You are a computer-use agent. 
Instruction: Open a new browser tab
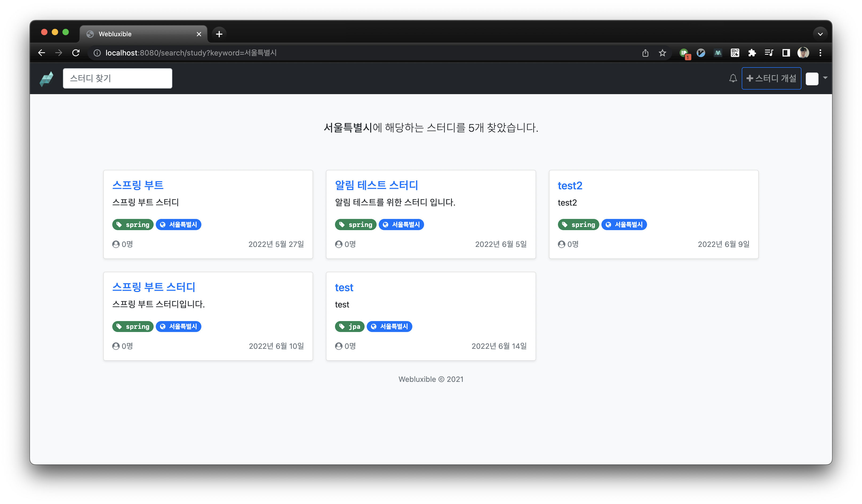tap(219, 34)
